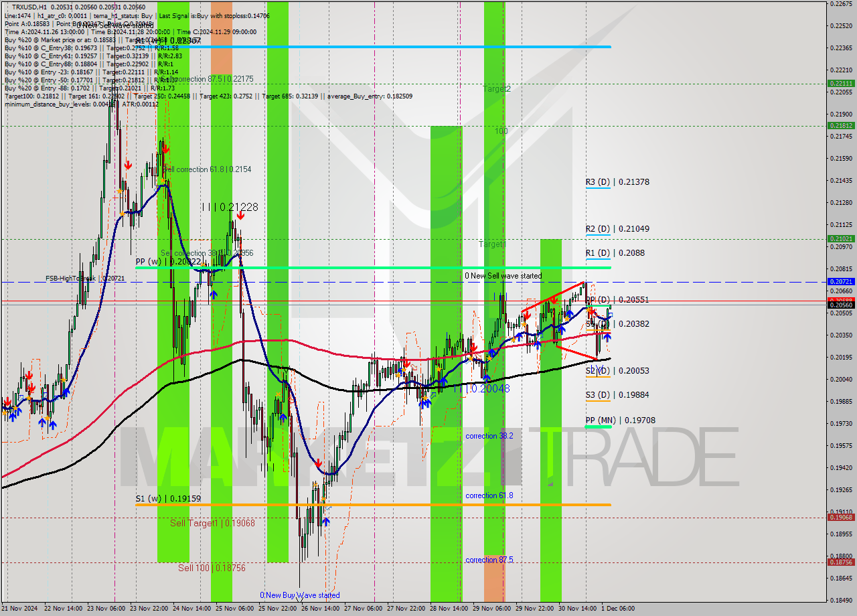Image resolution: width=857 pixels, height=616 pixels.
Task: Click the orange S1 (w) horizontal line
Action: tap(372, 504)
